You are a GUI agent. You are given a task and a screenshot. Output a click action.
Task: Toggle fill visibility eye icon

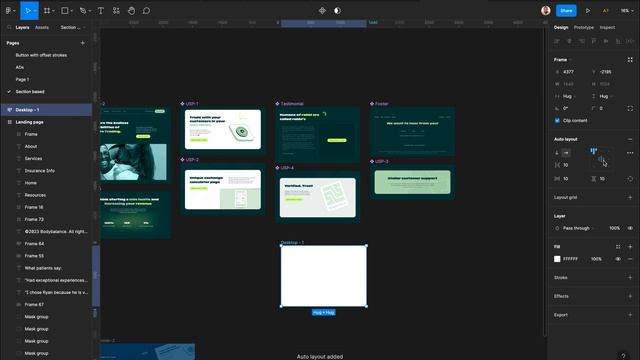click(x=618, y=259)
